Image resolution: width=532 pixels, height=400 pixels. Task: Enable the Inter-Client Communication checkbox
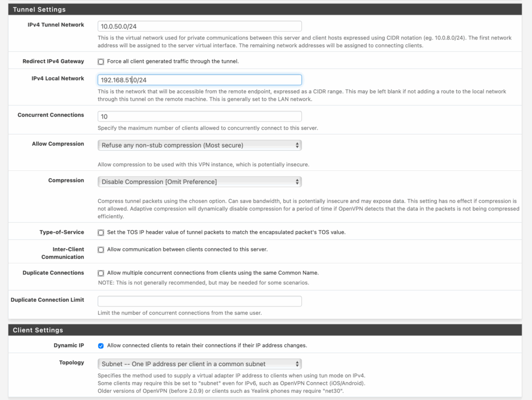pyautogui.click(x=101, y=250)
